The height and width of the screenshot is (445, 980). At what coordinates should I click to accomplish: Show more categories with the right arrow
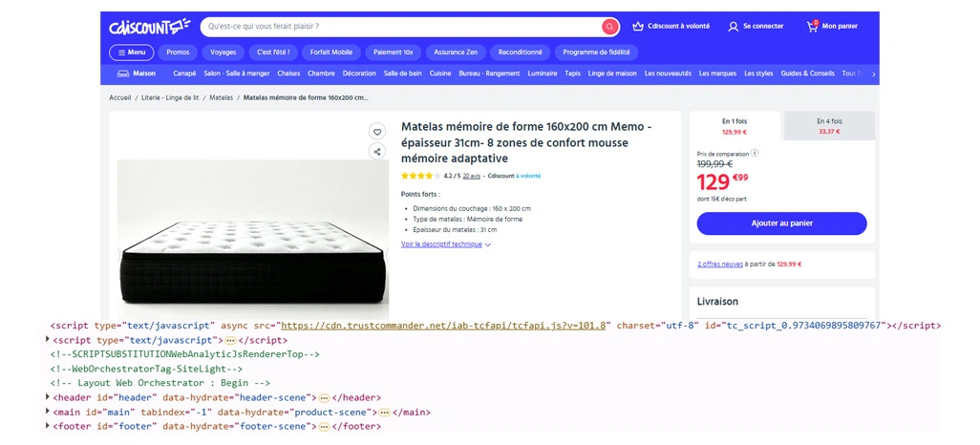click(873, 74)
